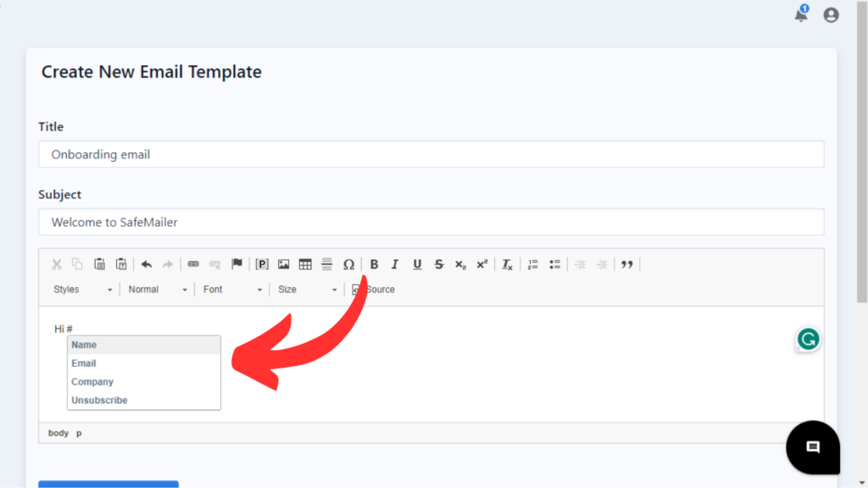868x488 pixels.
Task: Insert an image using the Image icon
Action: pyautogui.click(x=283, y=264)
